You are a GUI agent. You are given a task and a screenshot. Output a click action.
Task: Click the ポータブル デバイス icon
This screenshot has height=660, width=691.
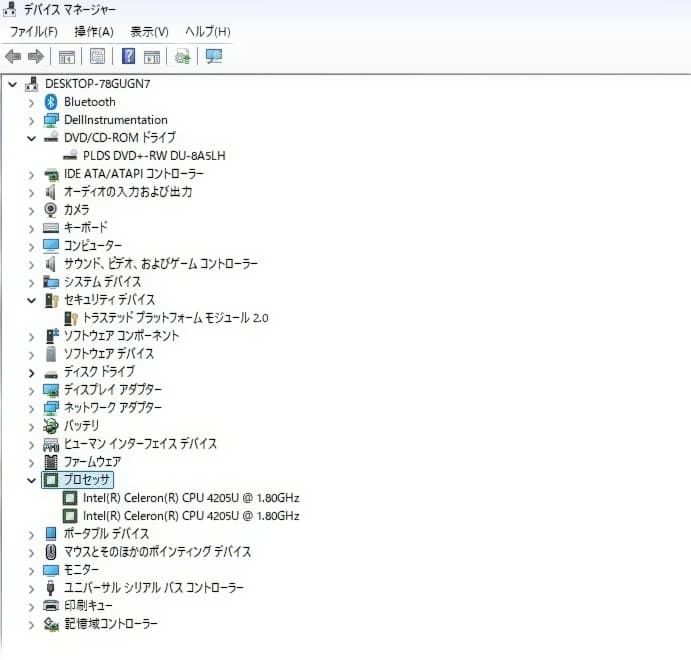tap(51, 534)
